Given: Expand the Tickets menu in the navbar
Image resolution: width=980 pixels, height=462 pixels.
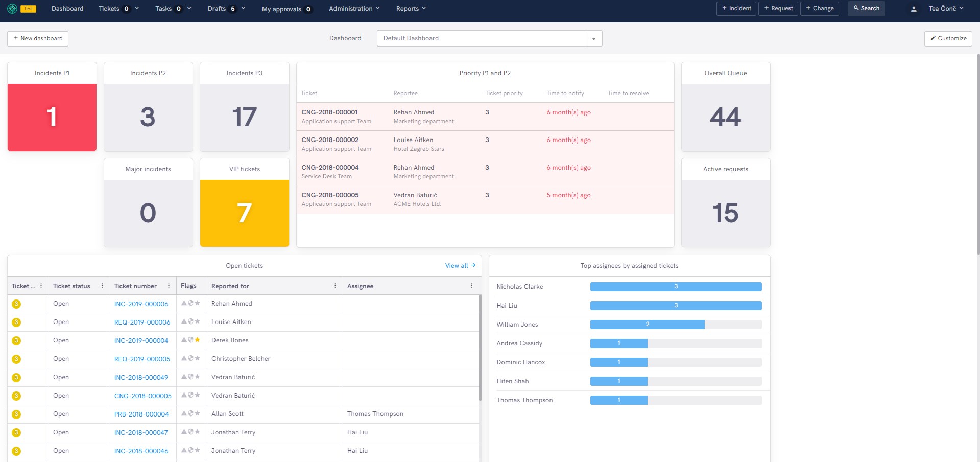Looking at the screenshot, I should [x=118, y=9].
